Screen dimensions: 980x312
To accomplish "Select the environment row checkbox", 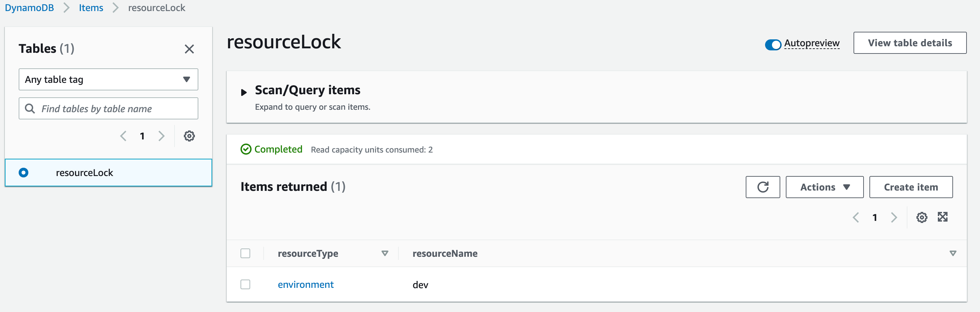I will pyautogui.click(x=245, y=284).
